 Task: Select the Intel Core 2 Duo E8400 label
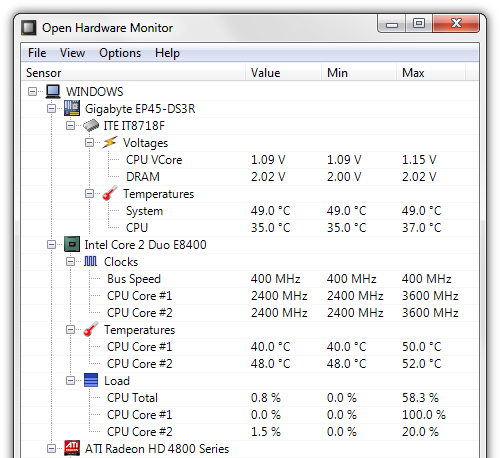coord(146,245)
